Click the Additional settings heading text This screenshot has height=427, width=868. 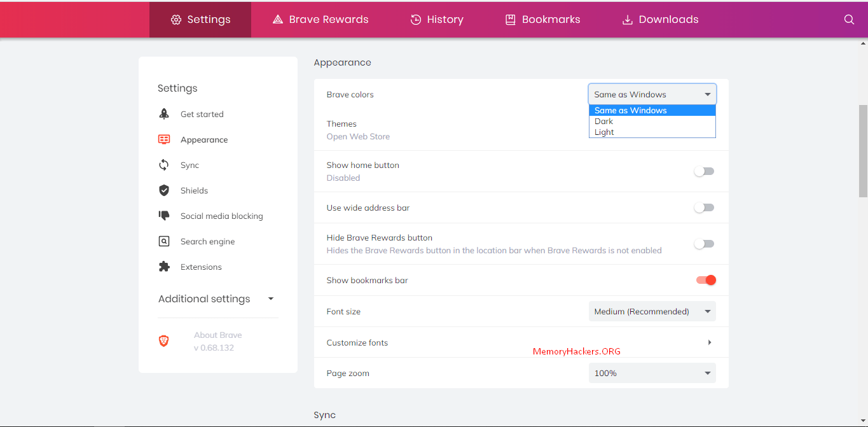tap(204, 299)
